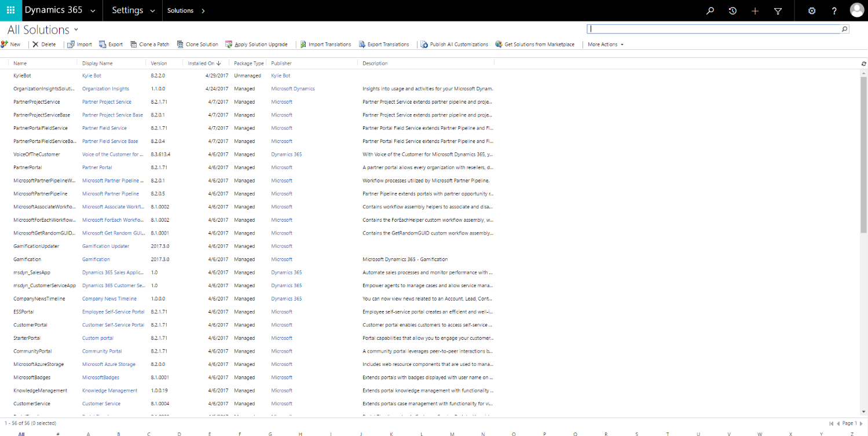This screenshot has height=436, width=868.
Task: Click the solutions search input field
Action: pos(714,29)
